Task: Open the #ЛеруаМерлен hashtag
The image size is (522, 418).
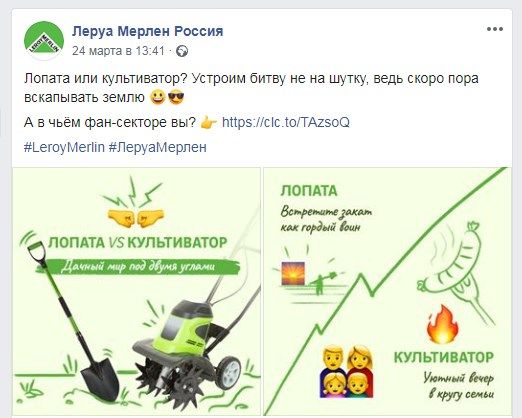Action: point(158,147)
